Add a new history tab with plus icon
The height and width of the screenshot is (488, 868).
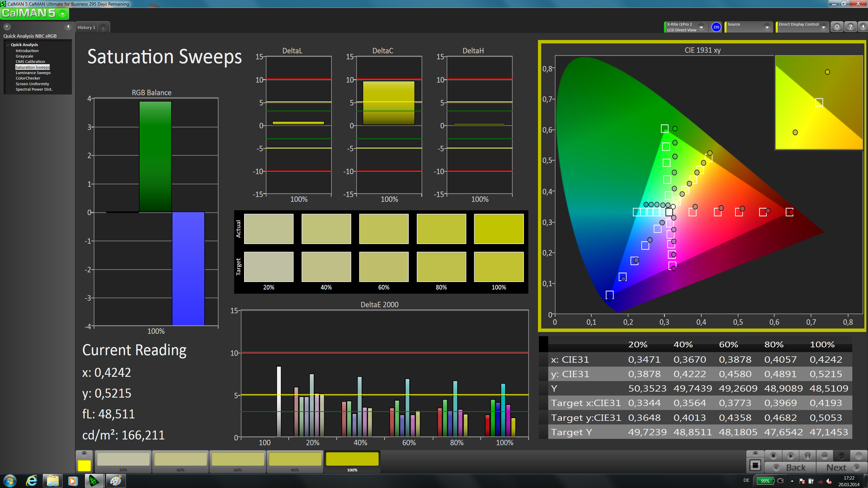point(103,28)
